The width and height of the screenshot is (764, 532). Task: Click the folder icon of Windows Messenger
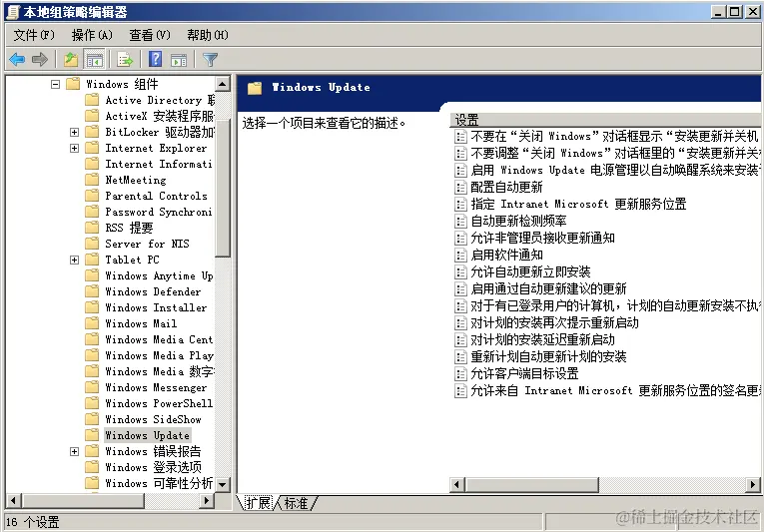[x=92, y=388]
